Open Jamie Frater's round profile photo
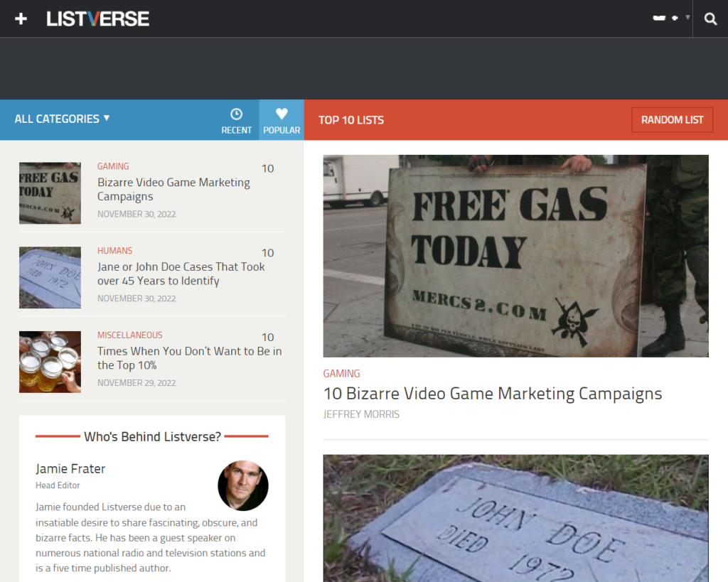728x582 pixels. [x=242, y=485]
